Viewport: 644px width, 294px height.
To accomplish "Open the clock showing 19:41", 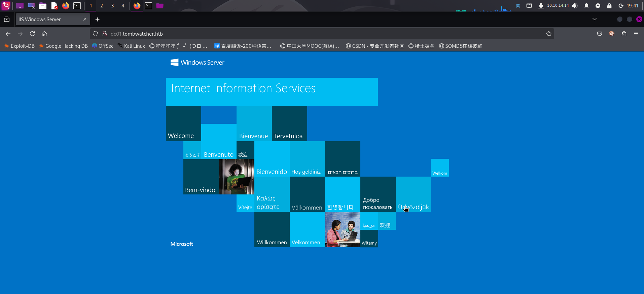I will coord(633,6).
